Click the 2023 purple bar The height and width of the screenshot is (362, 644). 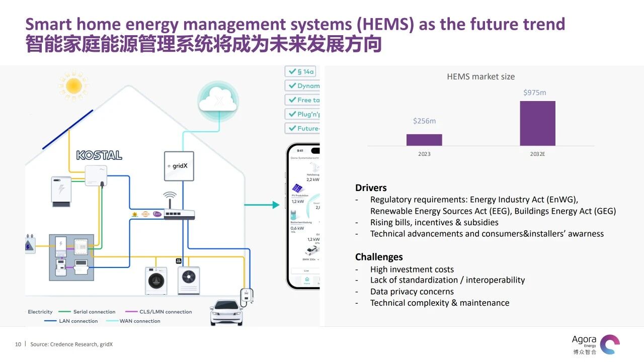(424, 140)
